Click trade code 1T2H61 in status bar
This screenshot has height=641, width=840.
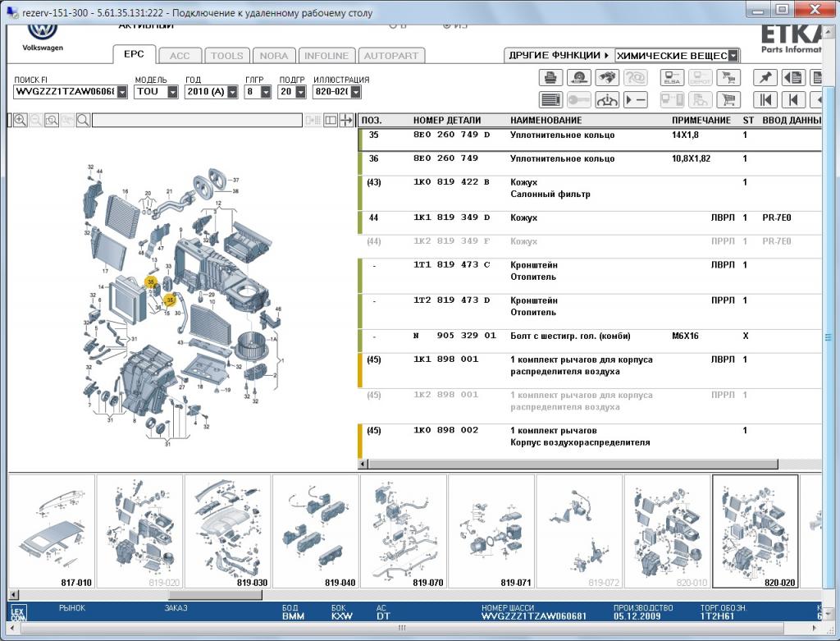[717, 616]
